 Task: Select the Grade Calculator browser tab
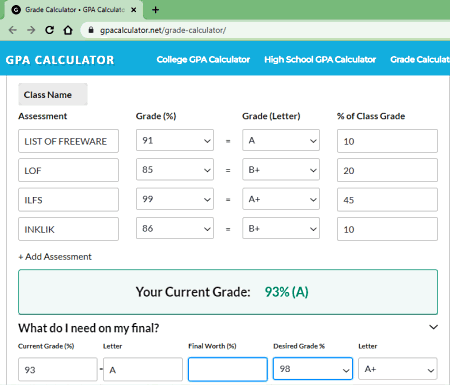(x=73, y=10)
